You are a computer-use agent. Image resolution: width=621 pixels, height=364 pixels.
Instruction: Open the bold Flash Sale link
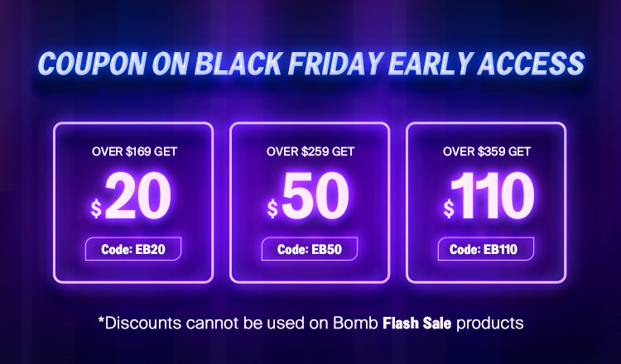click(415, 323)
